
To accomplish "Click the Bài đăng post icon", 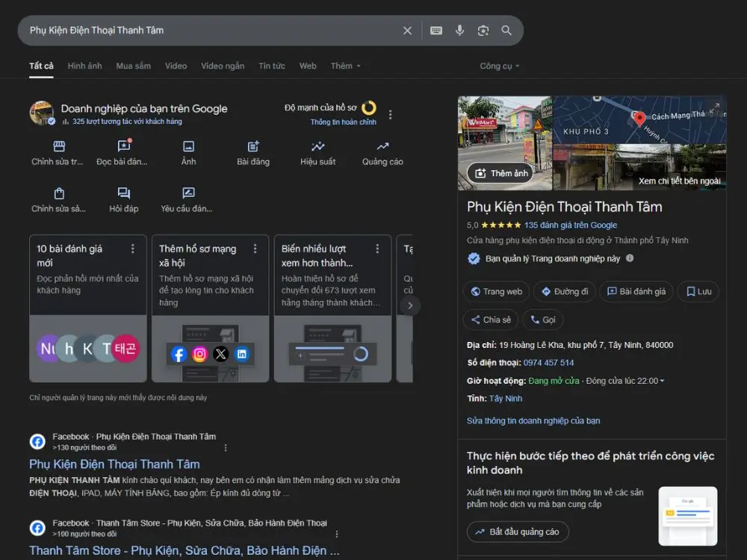I will click(253, 147).
